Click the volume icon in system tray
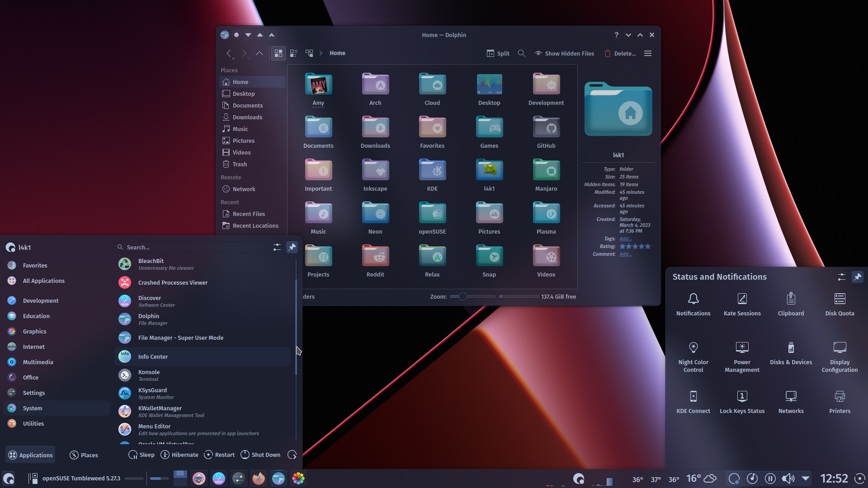This screenshot has width=868, height=488. [x=788, y=479]
